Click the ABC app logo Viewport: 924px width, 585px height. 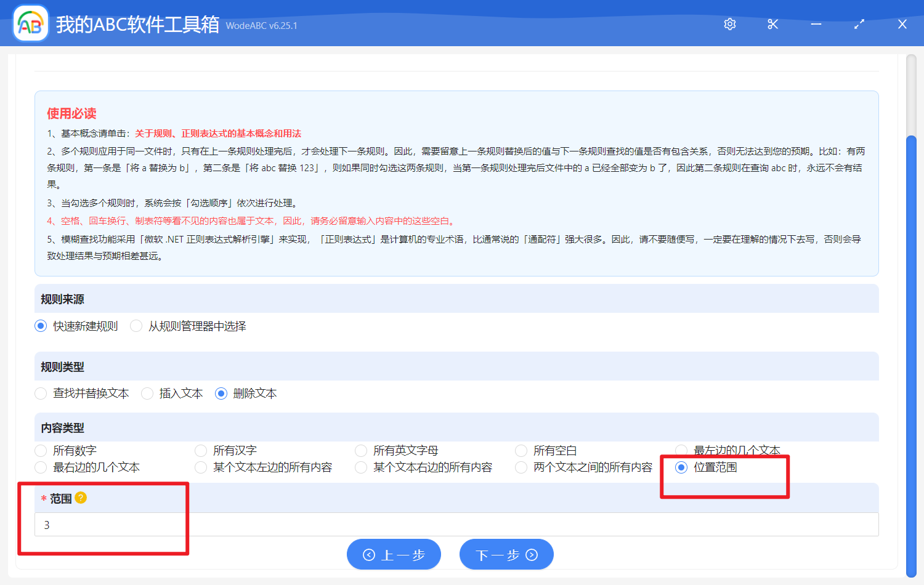(x=30, y=23)
